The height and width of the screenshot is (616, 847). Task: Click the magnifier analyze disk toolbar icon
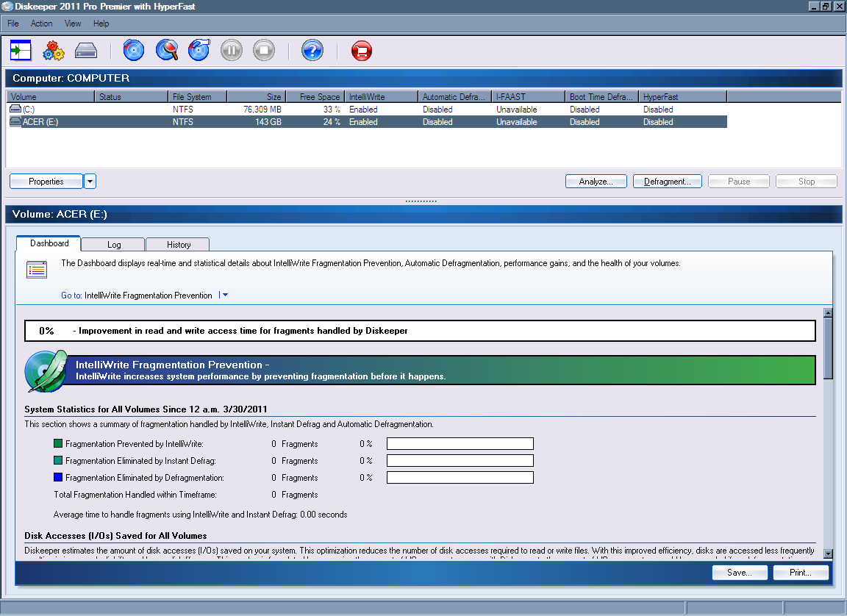pyautogui.click(x=167, y=51)
